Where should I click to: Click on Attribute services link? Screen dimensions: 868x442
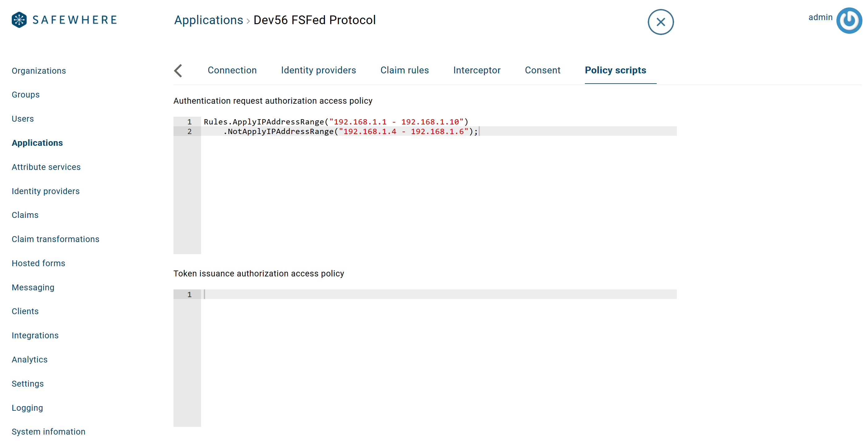(x=46, y=167)
